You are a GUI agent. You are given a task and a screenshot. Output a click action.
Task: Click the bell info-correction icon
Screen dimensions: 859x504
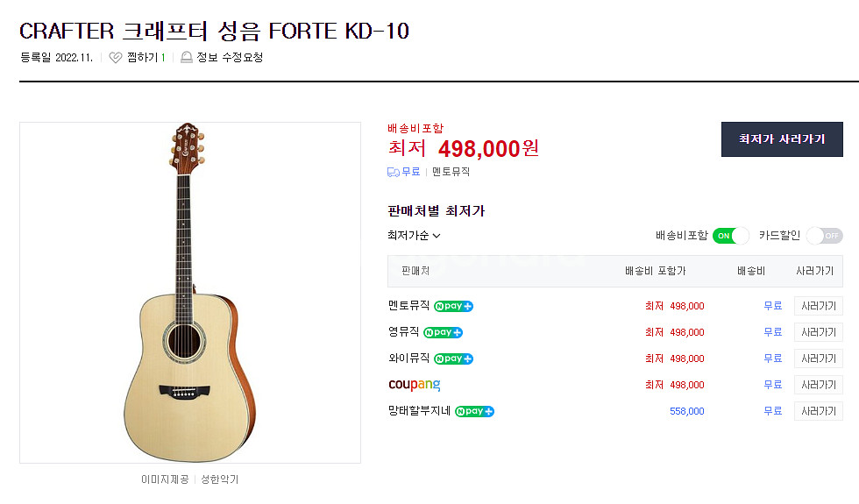pyautogui.click(x=186, y=58)
